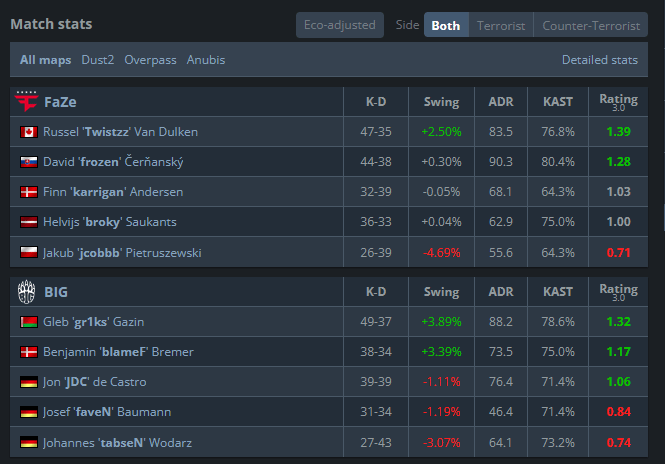Image resolution: width=665 pixels, height=464 pixels.
Task: Select the Dust2 map tab
Action: click(x=98, y=60)
